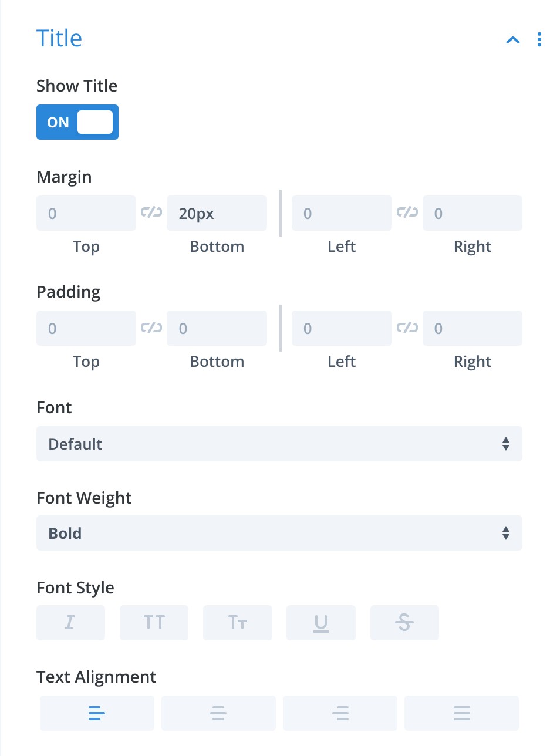Viewport: 557px width, 756px height.
Task: Link padding Left and Right values
Action: [x=407, y=328]
